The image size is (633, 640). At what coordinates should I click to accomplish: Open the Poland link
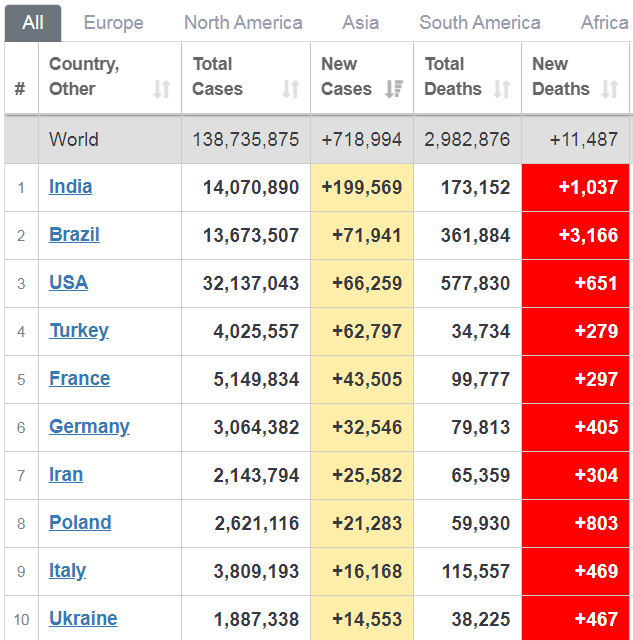tap(80, 523)
